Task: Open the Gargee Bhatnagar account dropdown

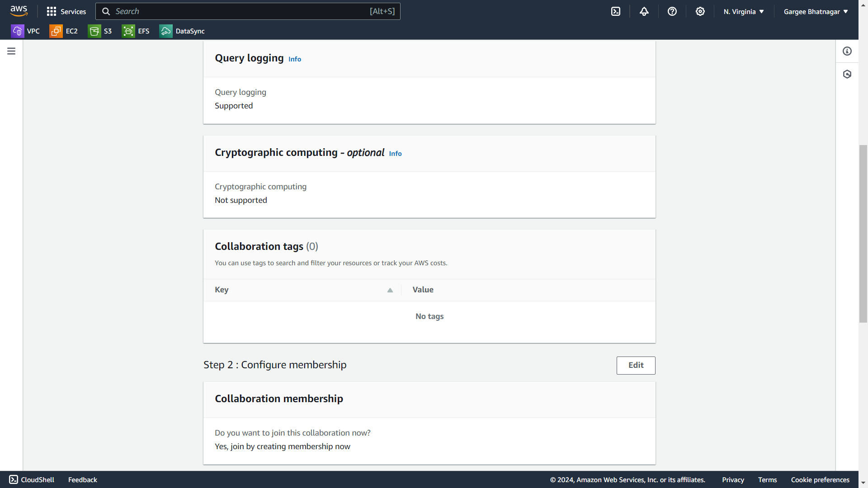Action: pos(816,11)
